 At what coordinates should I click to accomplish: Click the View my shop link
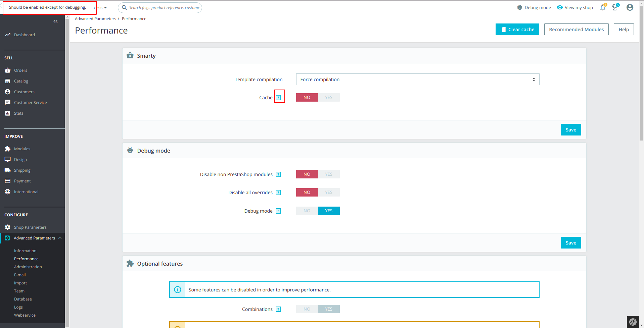(x=579, y=7)
